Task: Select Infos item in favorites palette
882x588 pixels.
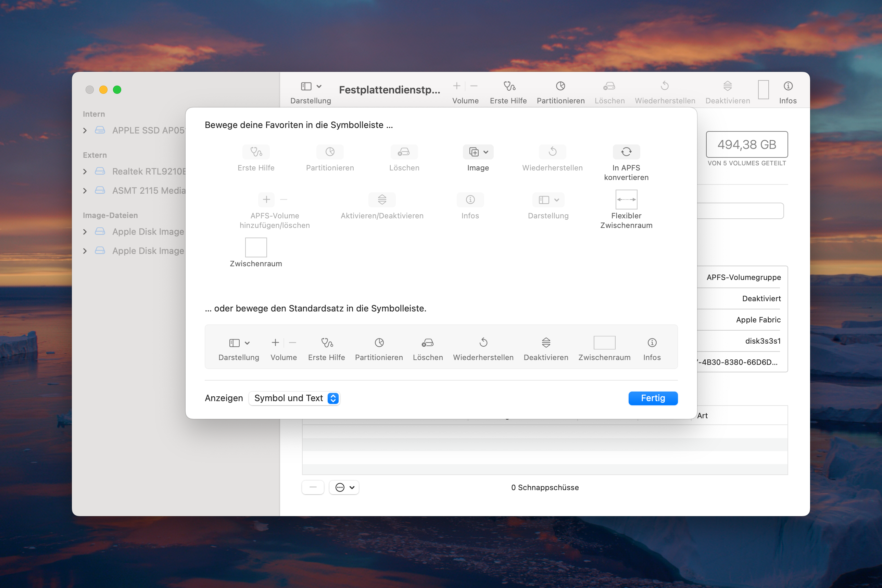Action: tap(470, 206)
